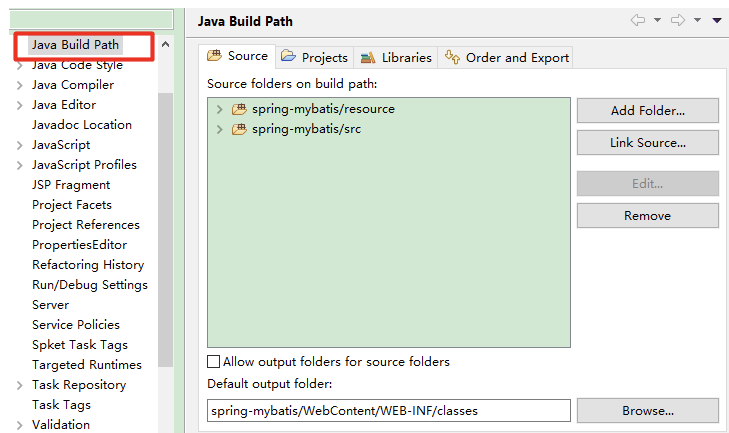
Task: Select the spring-mybatis/src entry
Action: pos(306,129)
